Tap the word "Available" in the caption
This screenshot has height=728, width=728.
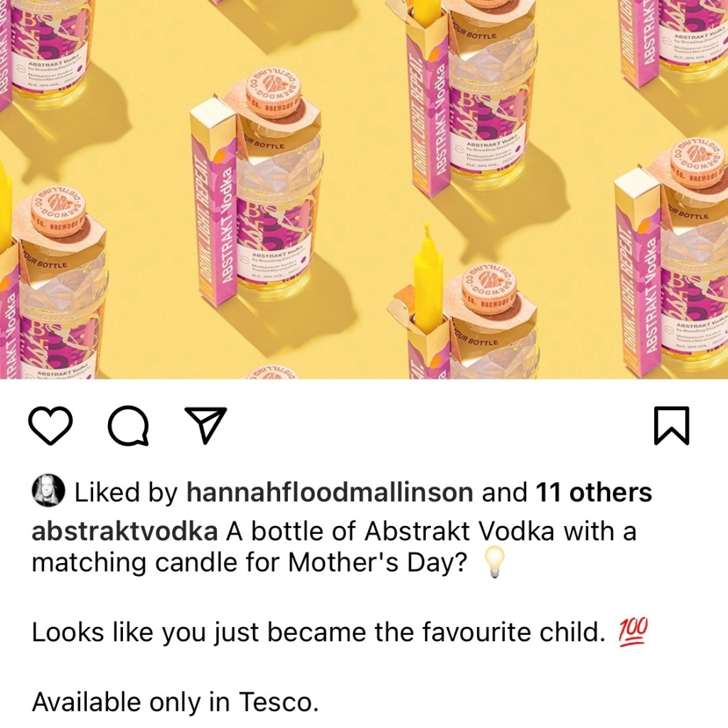pyautogui.click(x=86, y=702)
